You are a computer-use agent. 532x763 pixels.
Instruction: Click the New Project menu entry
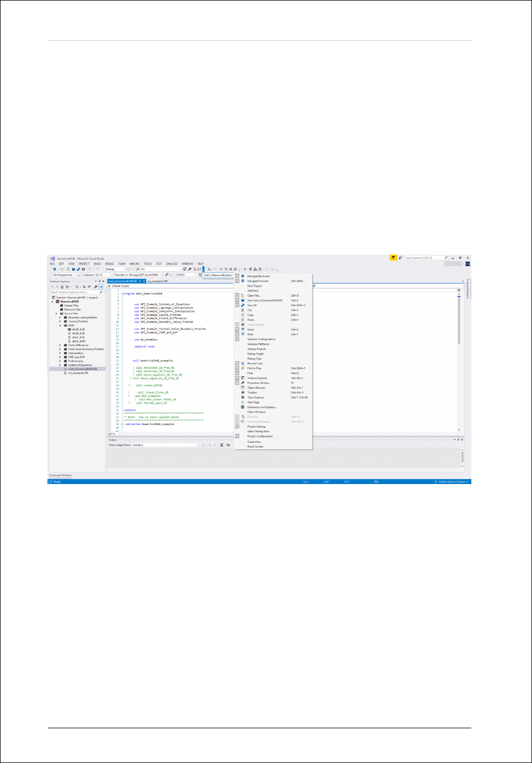click(x=255, y=286)
